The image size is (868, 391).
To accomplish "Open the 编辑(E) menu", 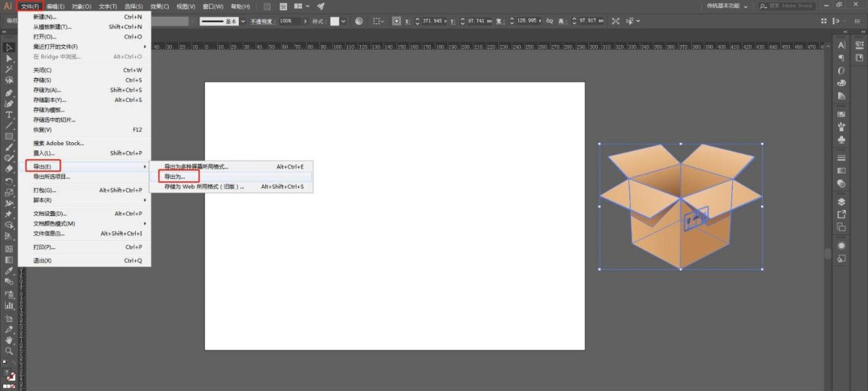I will click(x=55, y=6).
